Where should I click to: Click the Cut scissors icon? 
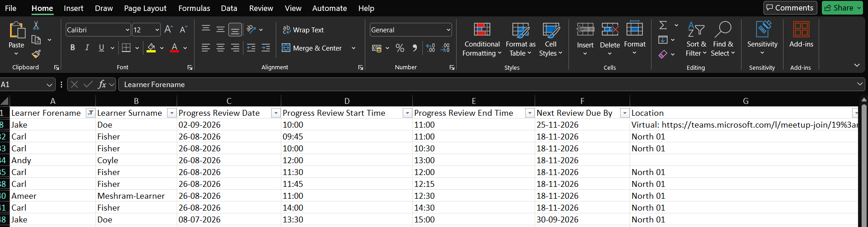coord(36,25)
